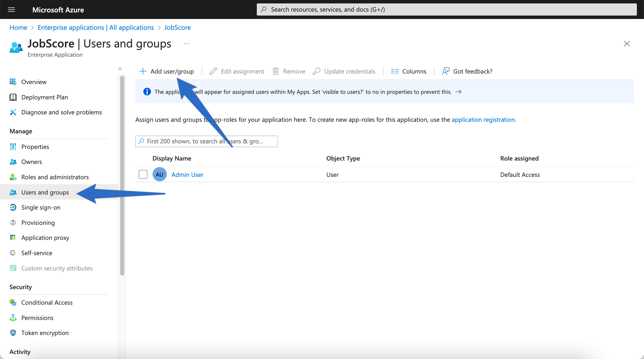Open the application registration link

coord(483,120)
